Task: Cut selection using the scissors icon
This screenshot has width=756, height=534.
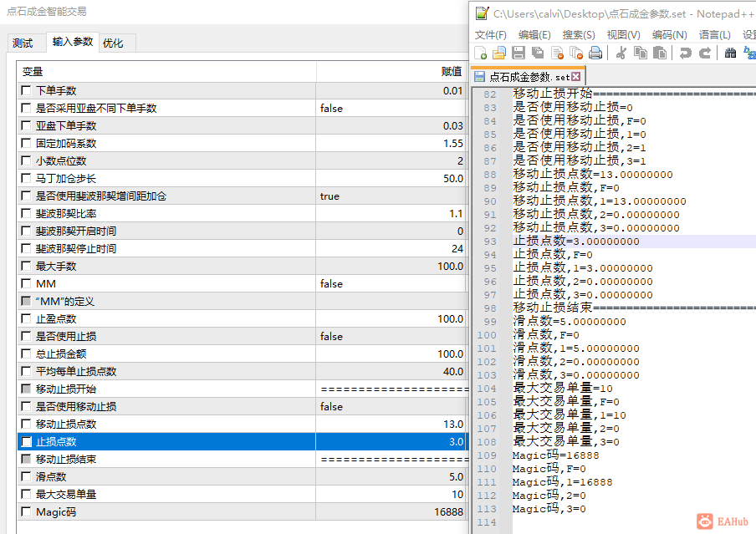Action: click(x=621, y=53)
